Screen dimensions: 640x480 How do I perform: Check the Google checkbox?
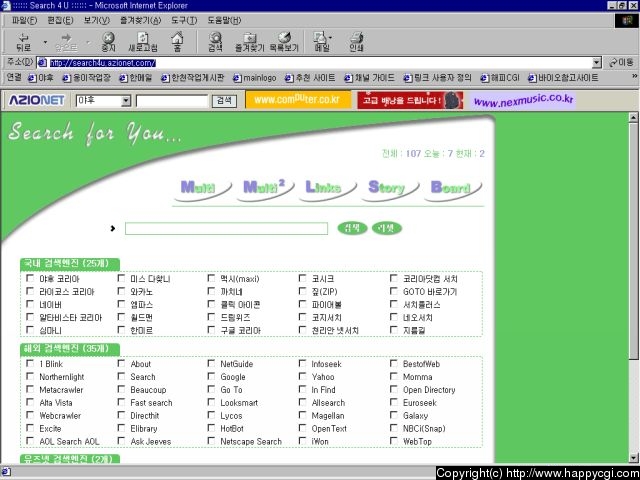(x=211, y=376)
